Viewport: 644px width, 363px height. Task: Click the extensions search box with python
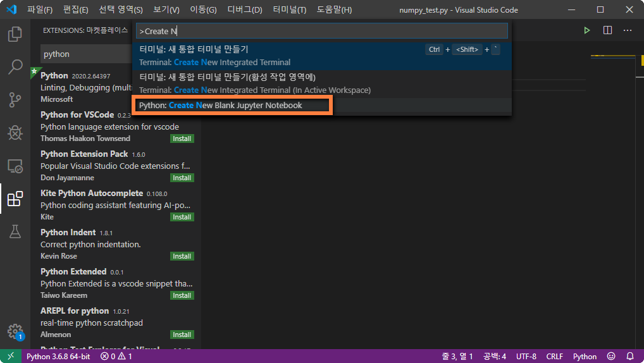pos(86,54)
